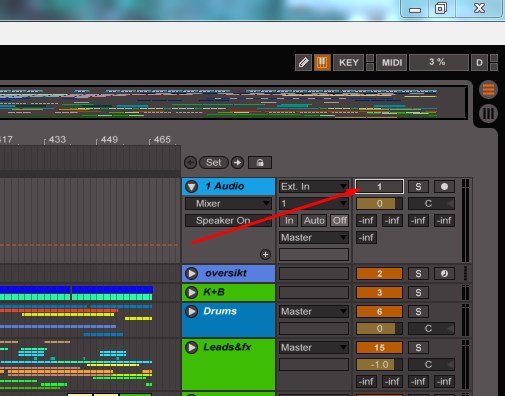Switch to Arrangement view with orange lines icon
Viewport: 505px width, 396px height.
[x=488, y=89]
